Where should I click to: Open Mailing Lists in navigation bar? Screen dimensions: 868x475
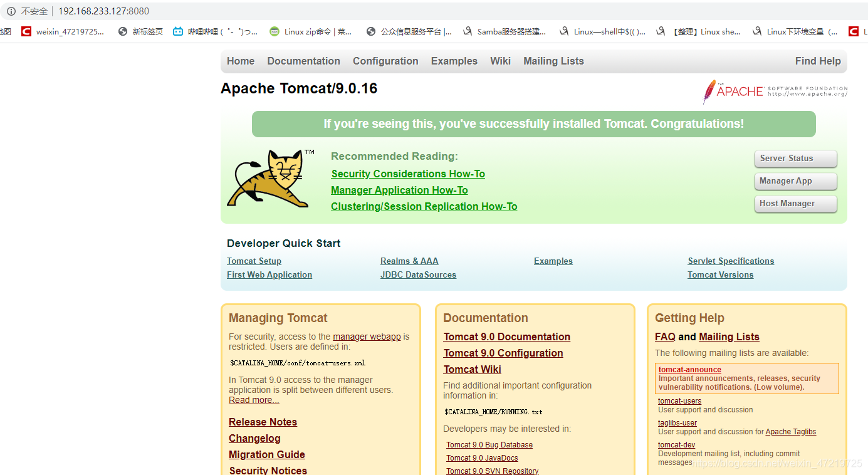point(553,61)
